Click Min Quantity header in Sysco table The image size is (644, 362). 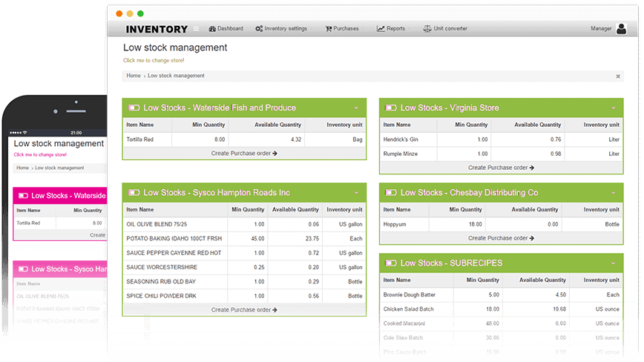pos(248,209)
